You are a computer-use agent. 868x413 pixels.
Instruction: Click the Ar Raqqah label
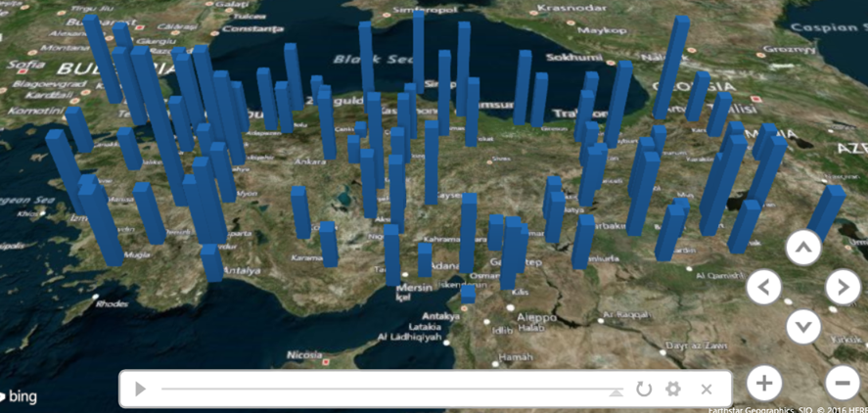click(626, 314)
